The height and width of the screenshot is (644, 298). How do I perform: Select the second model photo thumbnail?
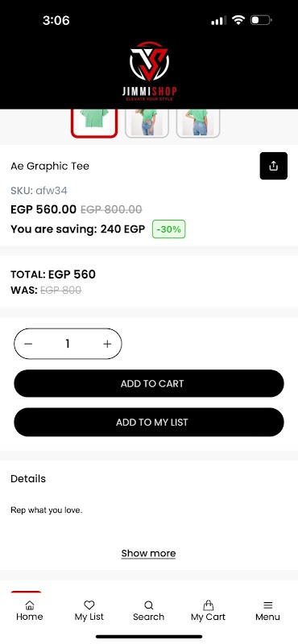[147, 123]
